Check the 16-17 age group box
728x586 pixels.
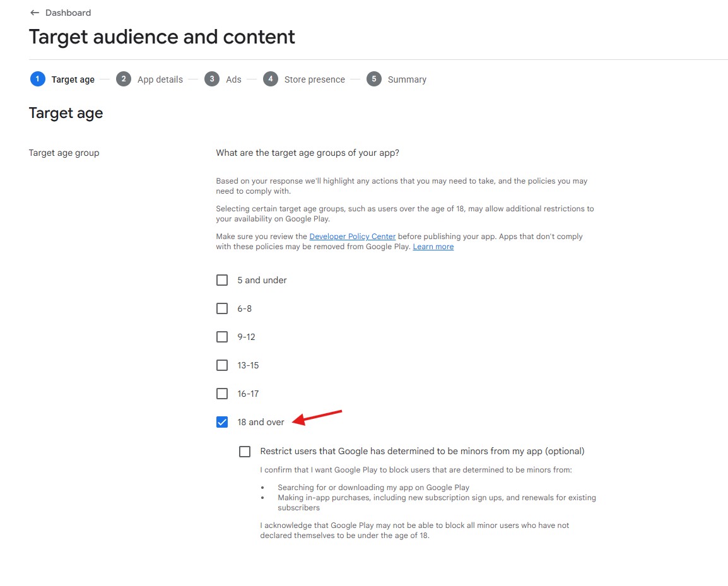click(222, 394)
